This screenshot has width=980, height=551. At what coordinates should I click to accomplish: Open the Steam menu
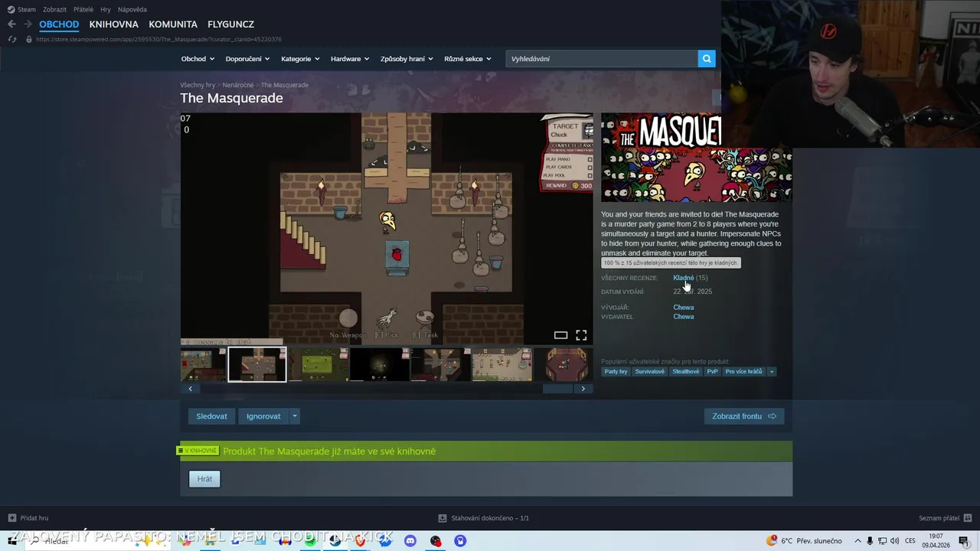coord(22,9)
